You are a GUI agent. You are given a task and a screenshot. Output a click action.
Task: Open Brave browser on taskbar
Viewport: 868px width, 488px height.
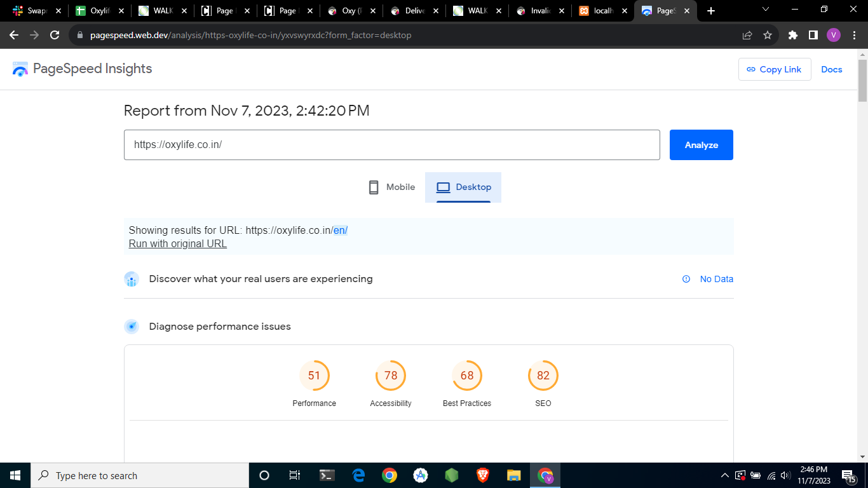click(x=483, y=475)
